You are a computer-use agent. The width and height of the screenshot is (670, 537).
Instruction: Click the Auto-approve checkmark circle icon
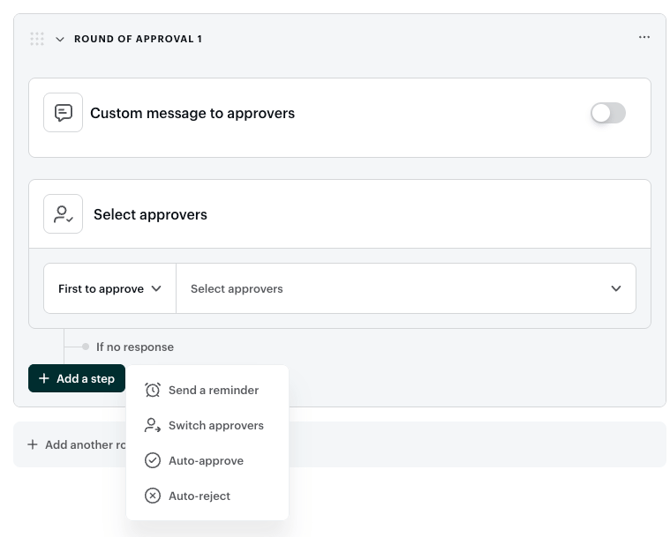pyautogui.click(x=153, y=461)
